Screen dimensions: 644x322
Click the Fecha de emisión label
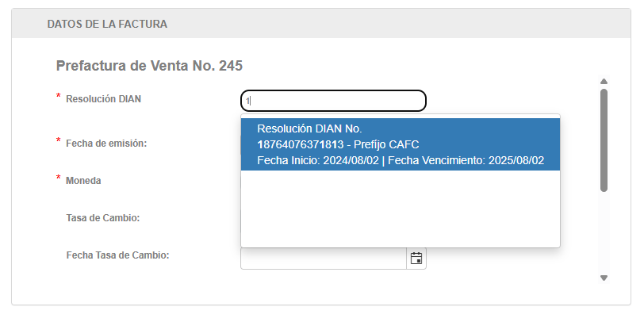point(105,143)
